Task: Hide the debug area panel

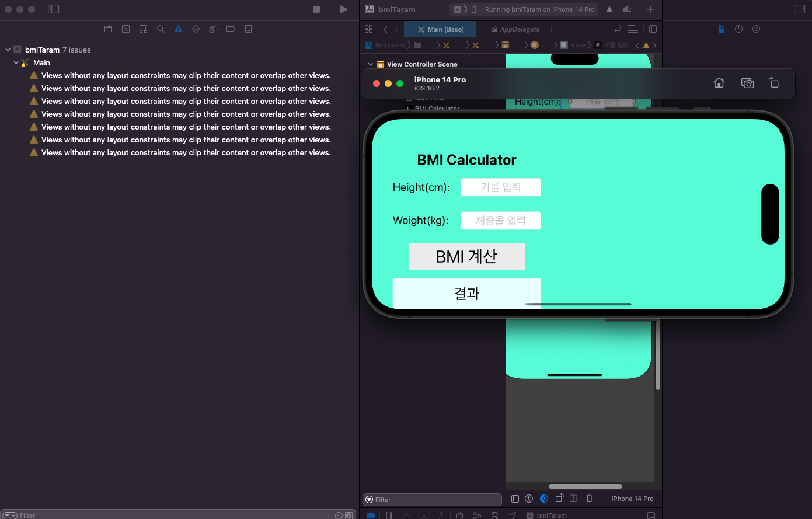Action: point(651,515)
